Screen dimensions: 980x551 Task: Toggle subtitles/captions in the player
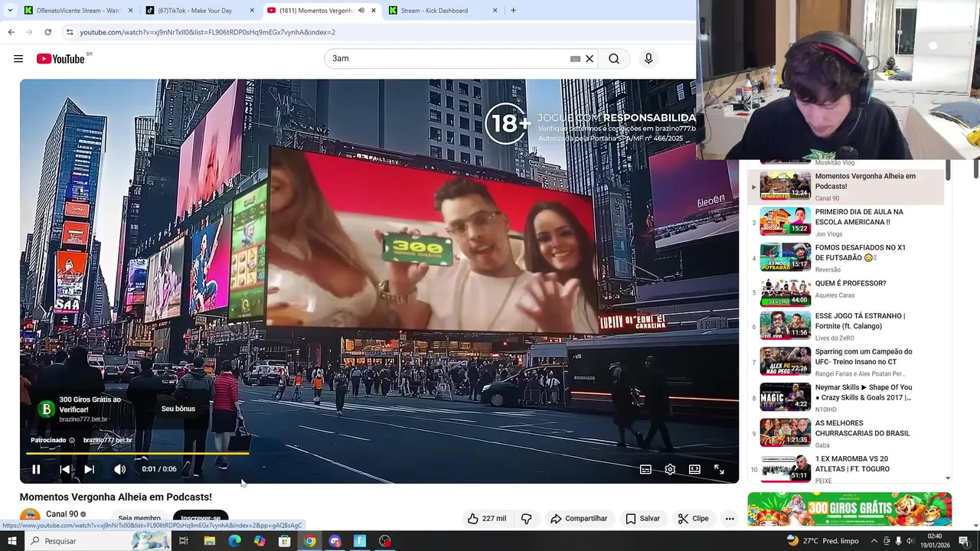tap(645, 469)
